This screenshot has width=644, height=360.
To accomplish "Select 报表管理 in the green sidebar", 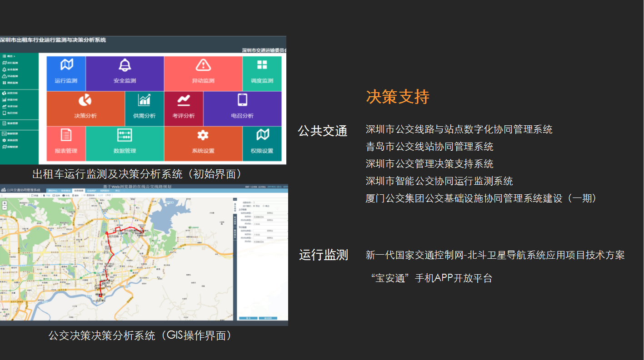I will point(10,123).
